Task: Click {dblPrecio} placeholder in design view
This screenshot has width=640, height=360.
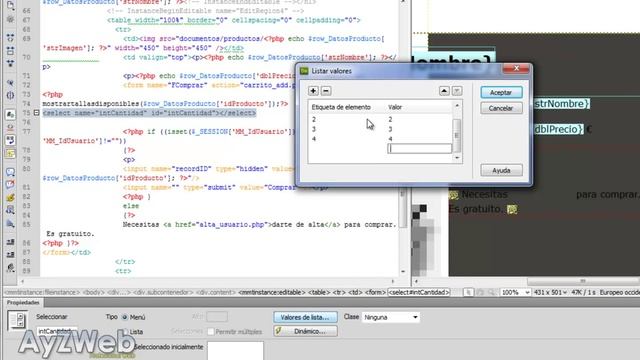Action: (x=558, y=129)
